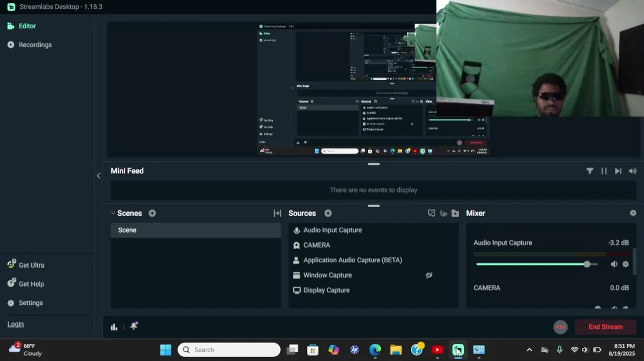Viewport: 644px width, 361px height.
Task: Click the webcam icon beside CAMERA
Action: click(296, 245)
